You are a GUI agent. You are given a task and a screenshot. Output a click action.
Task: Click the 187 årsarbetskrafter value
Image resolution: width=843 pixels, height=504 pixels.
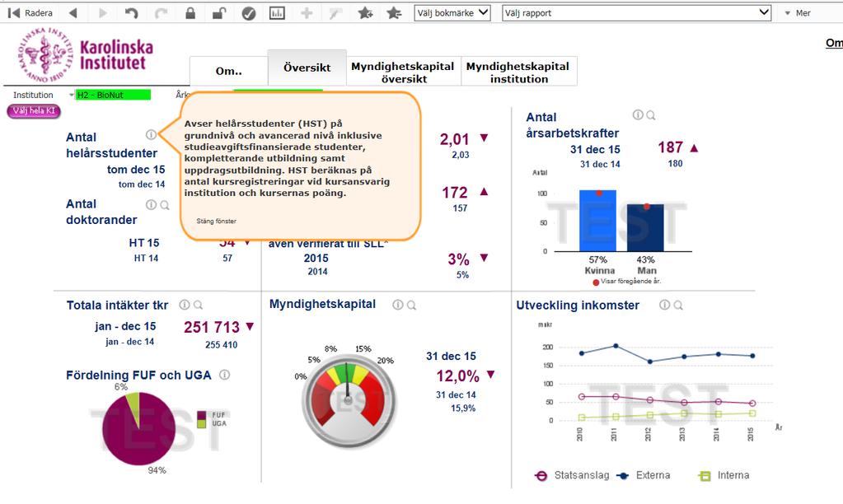click(670, 147)
